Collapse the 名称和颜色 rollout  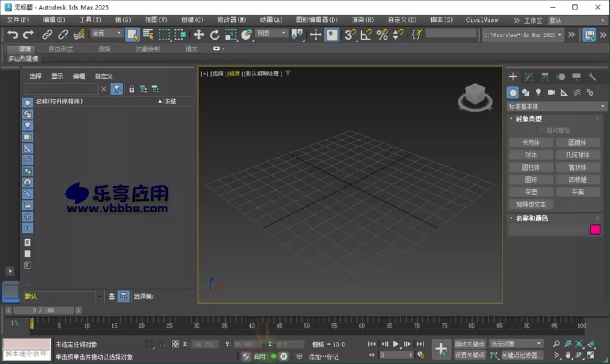click(532, 218)
